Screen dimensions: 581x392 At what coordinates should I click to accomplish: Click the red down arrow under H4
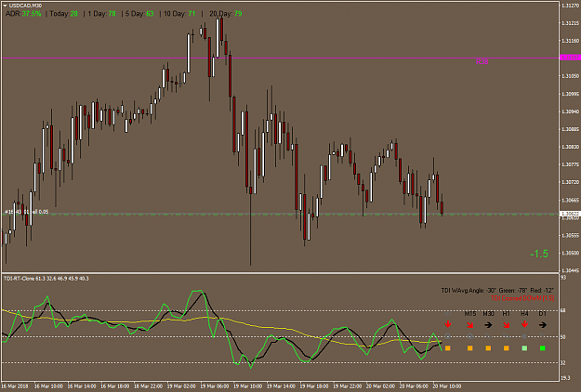(524, 324)
